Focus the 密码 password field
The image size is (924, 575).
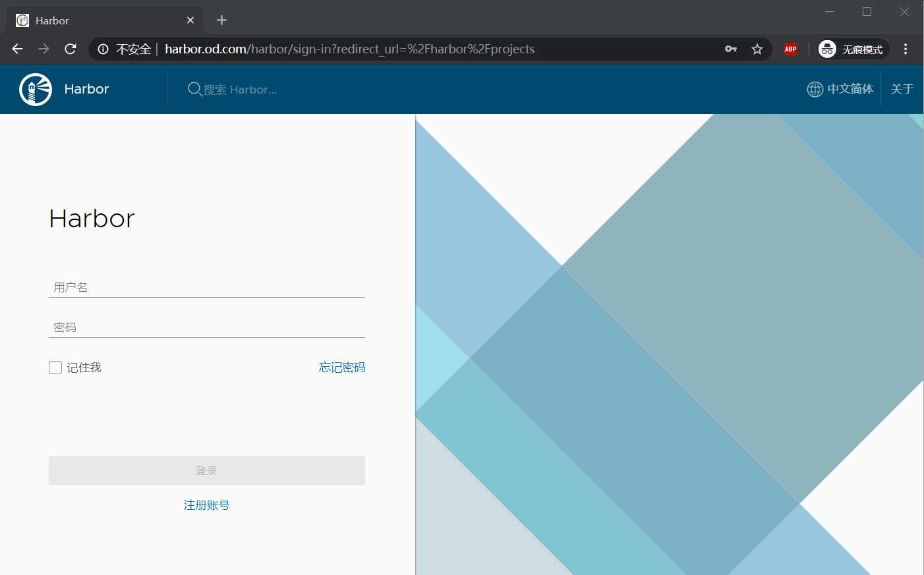(207, 327)
